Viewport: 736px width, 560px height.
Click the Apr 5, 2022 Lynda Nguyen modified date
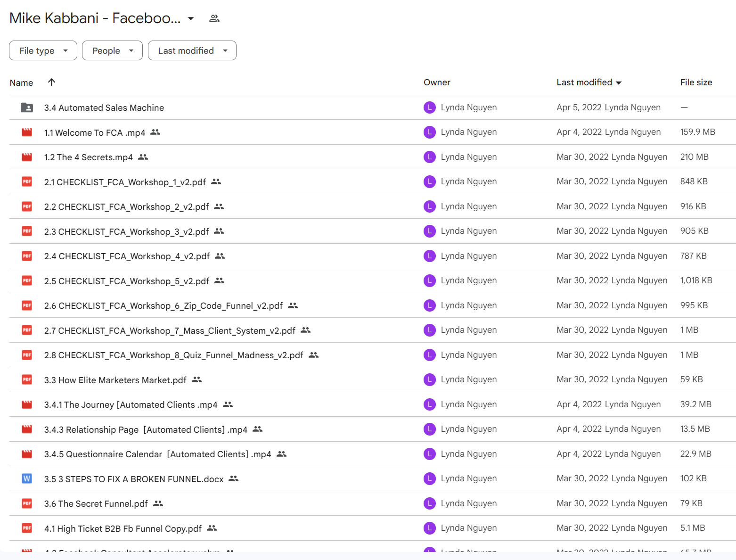point(608,107)
